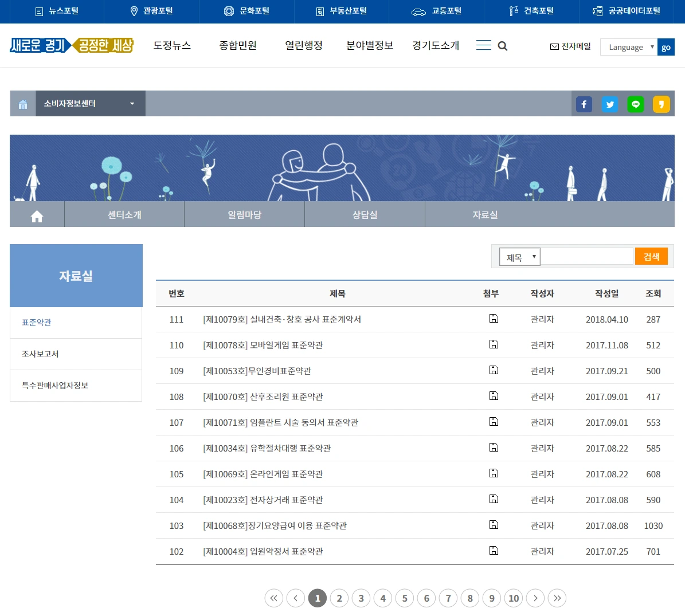
Task: Download attachment for post 103
Action: coord(494,525)
